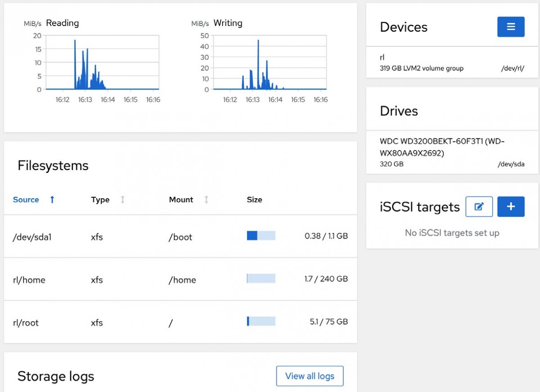This screenshot has height=392, width=540.
Task: Open the Devices kebab menu icon
Action: (x=511, y=27)
